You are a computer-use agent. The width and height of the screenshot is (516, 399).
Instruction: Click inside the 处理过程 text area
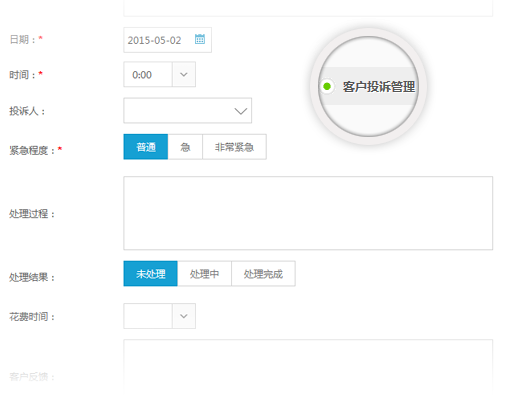(308, 213)
